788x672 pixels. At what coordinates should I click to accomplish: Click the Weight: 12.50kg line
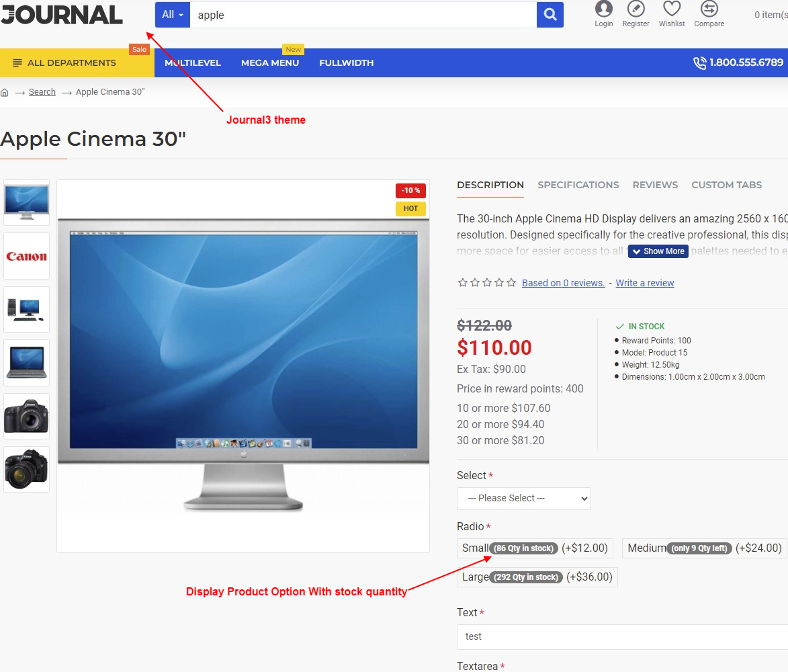tap(650, 365)
